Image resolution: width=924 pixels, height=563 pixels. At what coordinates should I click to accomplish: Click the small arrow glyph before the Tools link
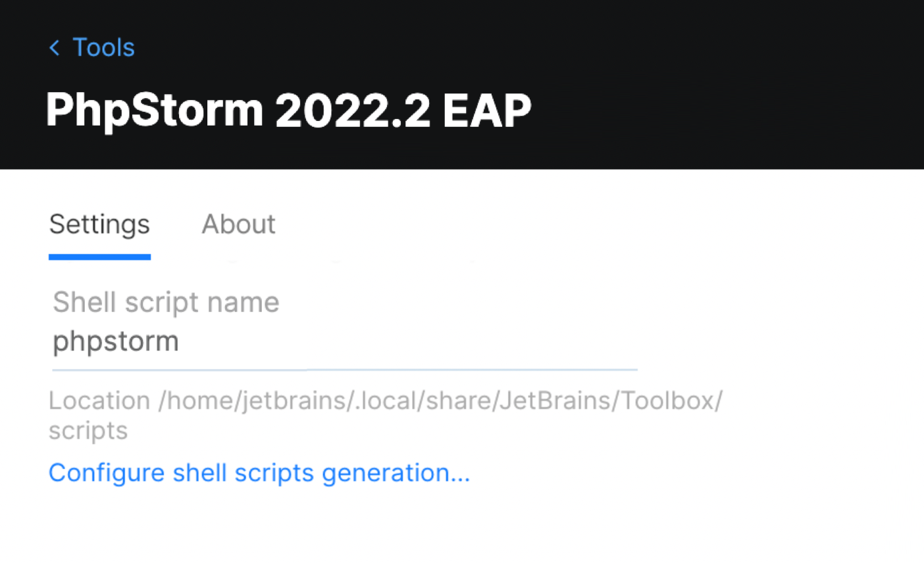tap(53, 47)
